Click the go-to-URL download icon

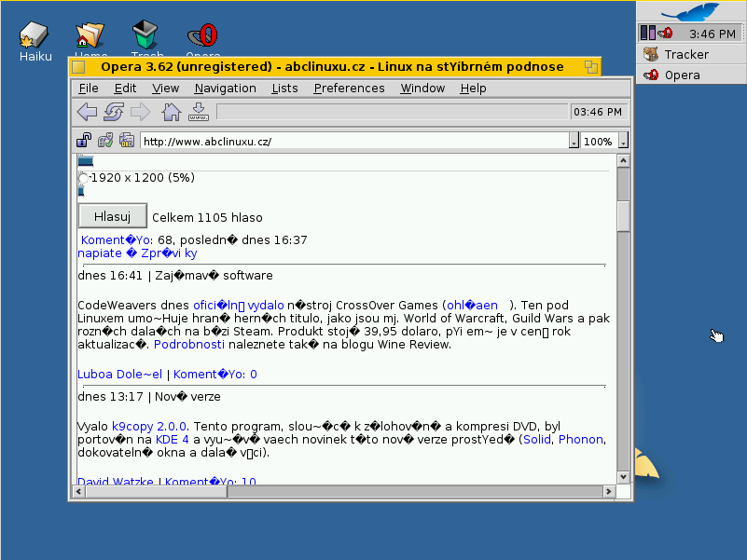(199, 112)
